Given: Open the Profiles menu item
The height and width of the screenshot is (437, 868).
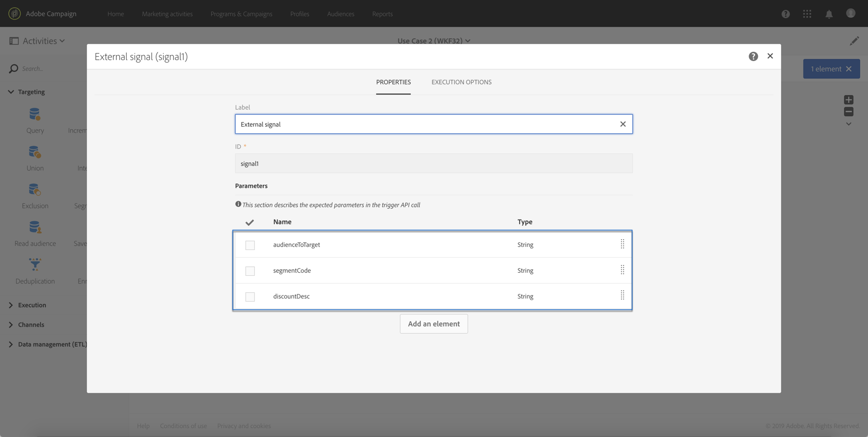Looking at the screenshot, I should pyautogui.click(x=300, y=14).
